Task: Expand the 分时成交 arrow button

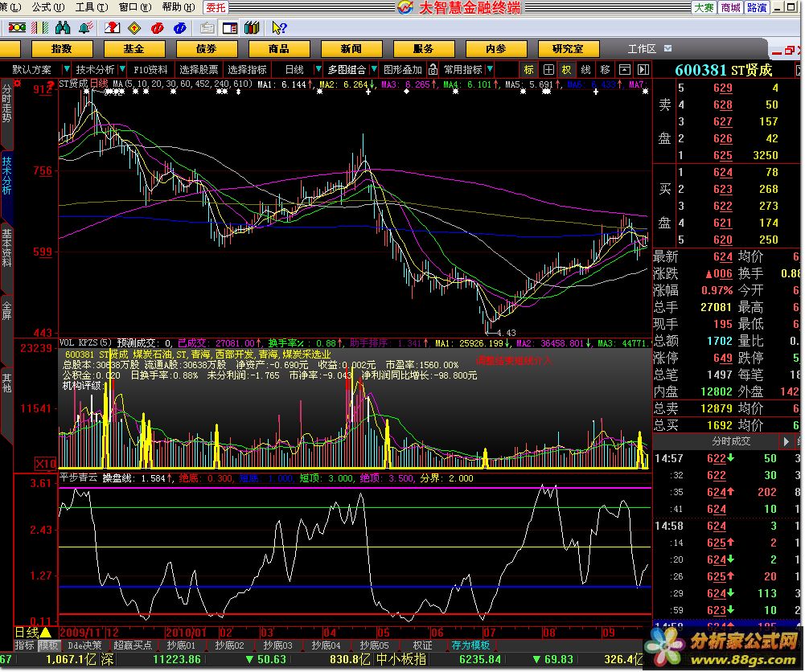Action: [786, 441]
